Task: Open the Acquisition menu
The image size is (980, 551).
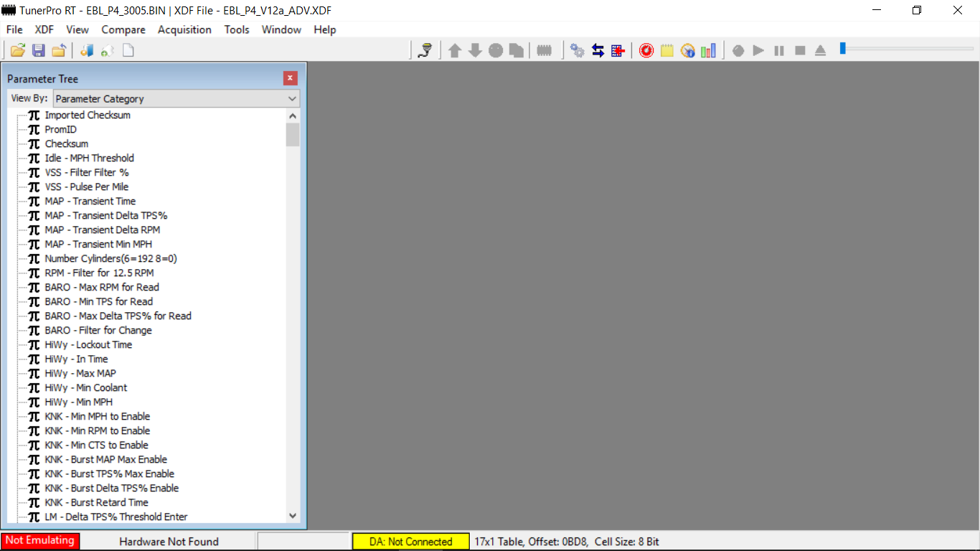Action: click(184, 29)
